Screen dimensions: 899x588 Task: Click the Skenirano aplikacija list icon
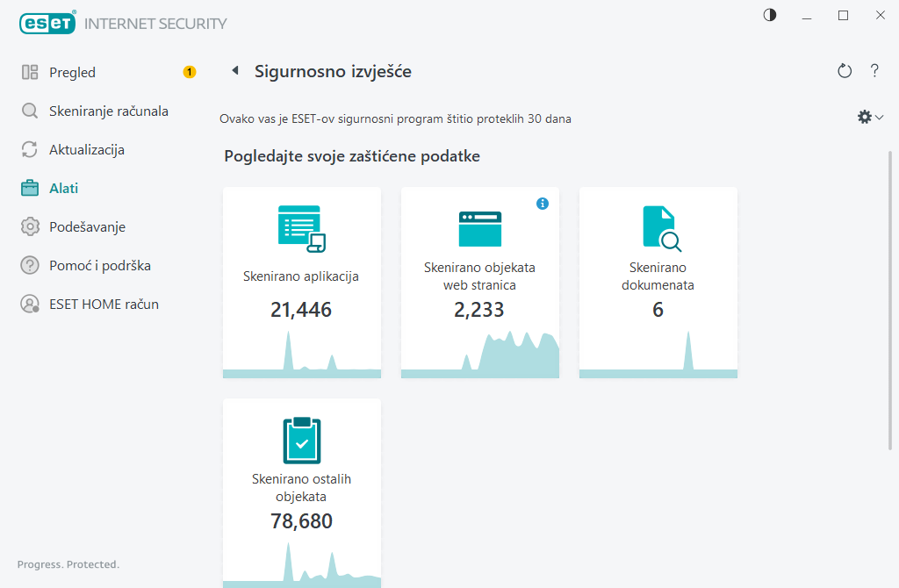(x=302, y=229)
